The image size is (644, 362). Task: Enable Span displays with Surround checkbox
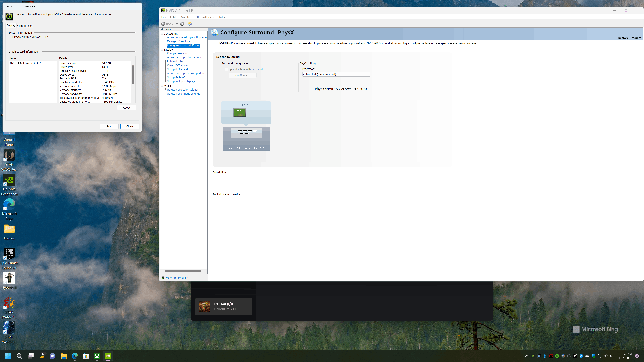[x=226, y=69]
